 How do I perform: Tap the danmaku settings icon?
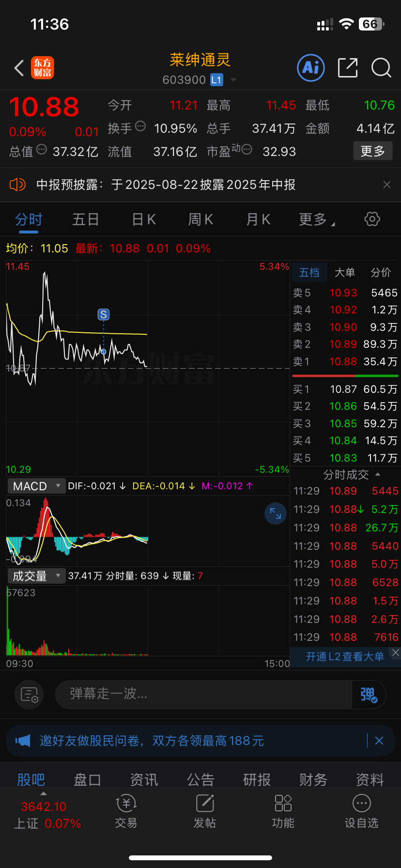pyautogui.click(x=29, y=695)
